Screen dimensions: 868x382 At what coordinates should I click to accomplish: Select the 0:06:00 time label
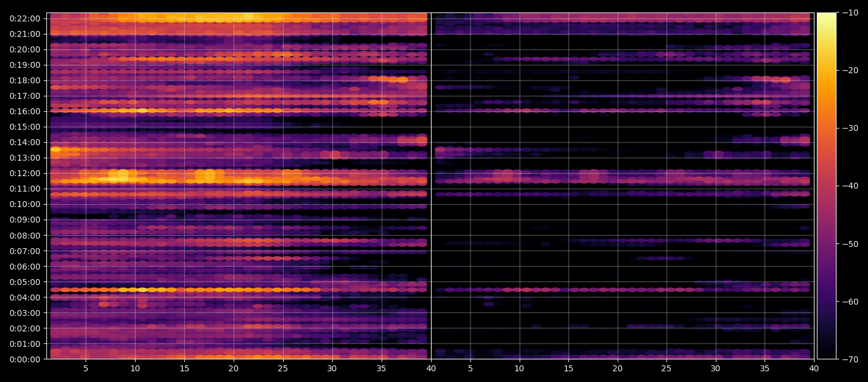pos(25,266)
